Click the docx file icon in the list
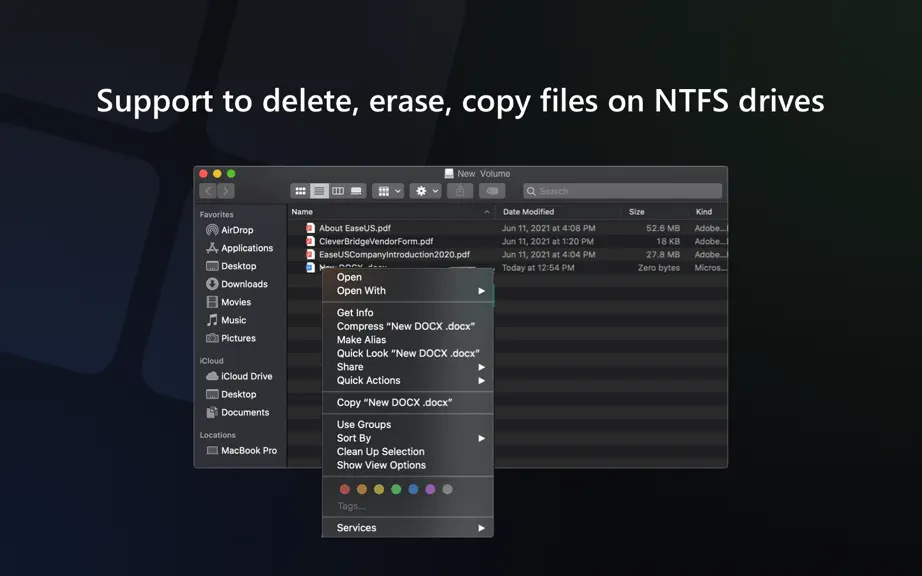Screen dimensions: 922x576 (x=310, y=267)
